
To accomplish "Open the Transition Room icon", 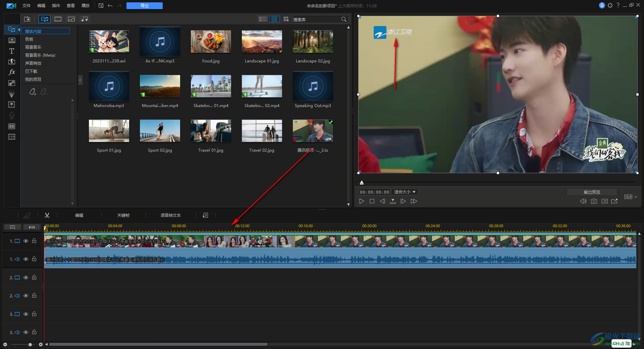I will point(12,62).
